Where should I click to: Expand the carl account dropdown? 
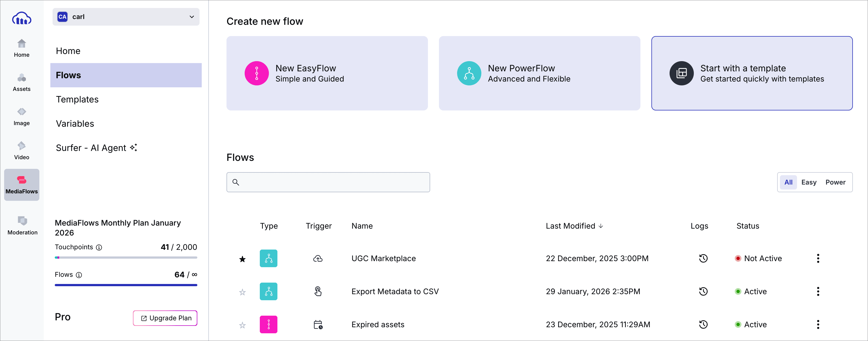click(126, 17)
